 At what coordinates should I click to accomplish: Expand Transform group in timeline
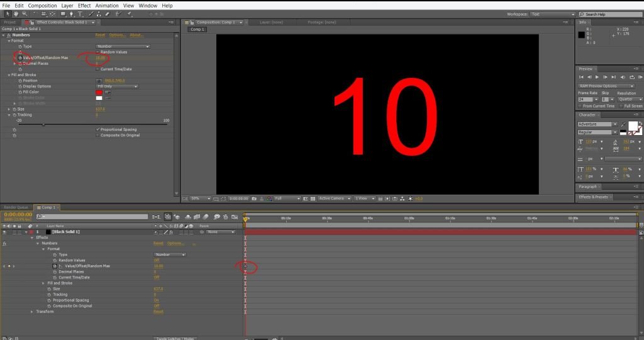[32, 312]
